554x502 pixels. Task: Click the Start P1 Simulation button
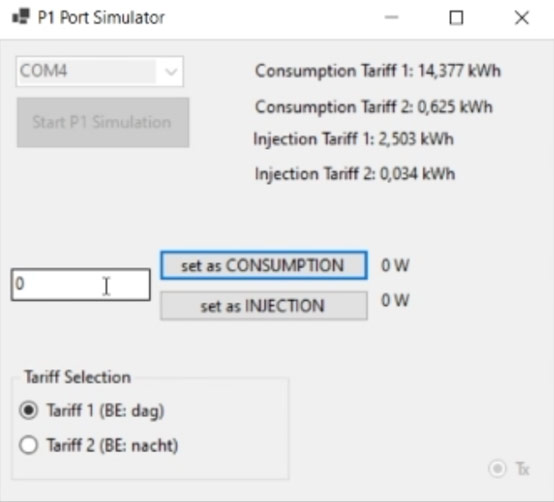click(x=103, y=122)
